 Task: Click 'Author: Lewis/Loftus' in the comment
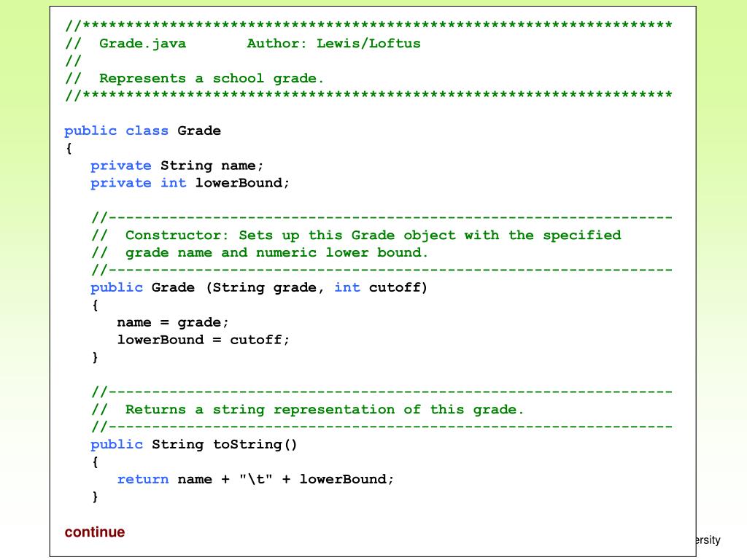[x=333, y=43]
